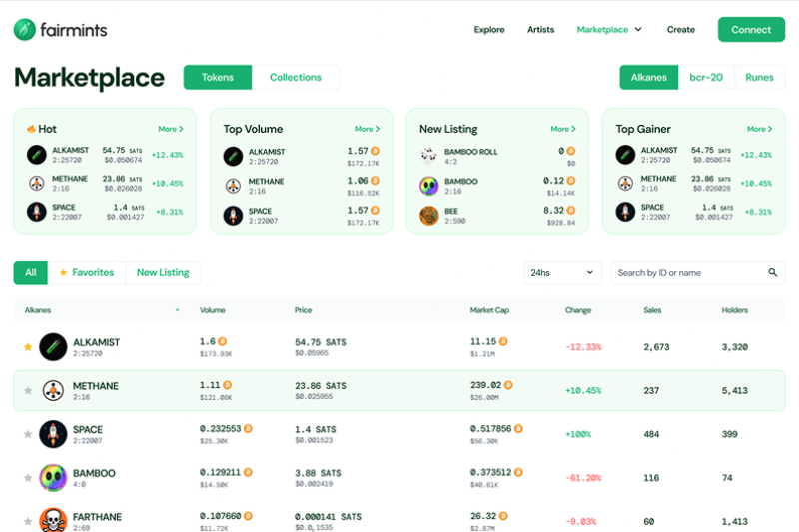Go to Artists page
Viewport: 799px width, 532px height.
(x=540, y=30)
